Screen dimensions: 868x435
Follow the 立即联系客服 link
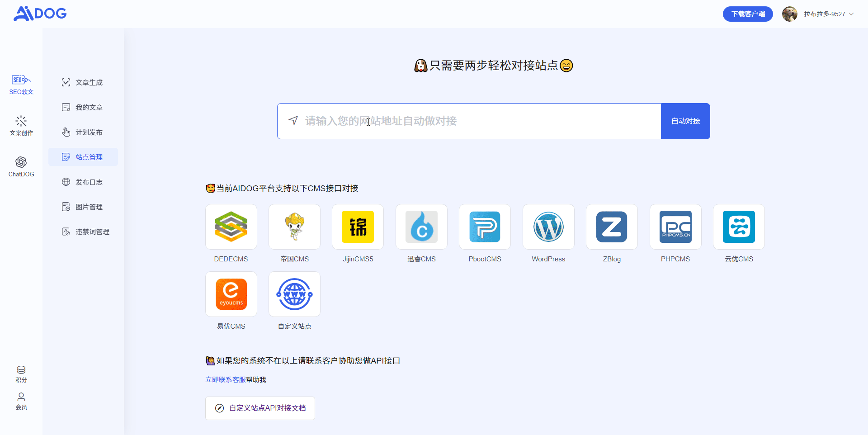(226, 380)
